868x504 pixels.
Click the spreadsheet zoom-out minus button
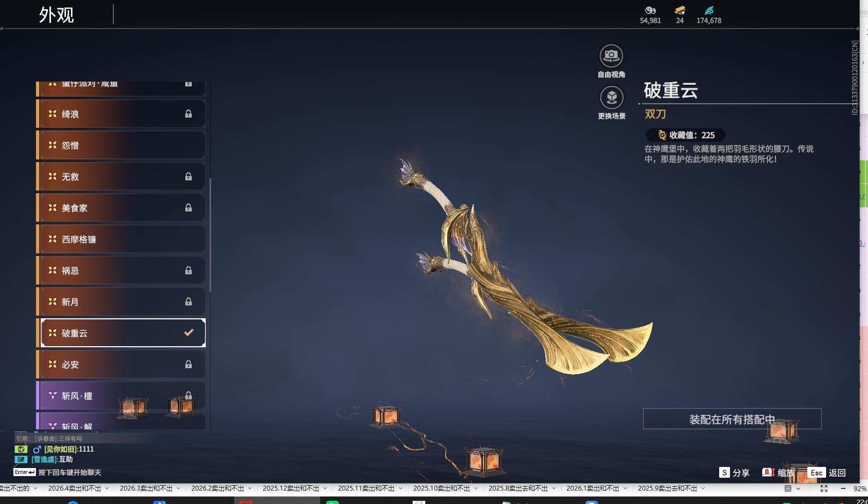tap(843, 488)
